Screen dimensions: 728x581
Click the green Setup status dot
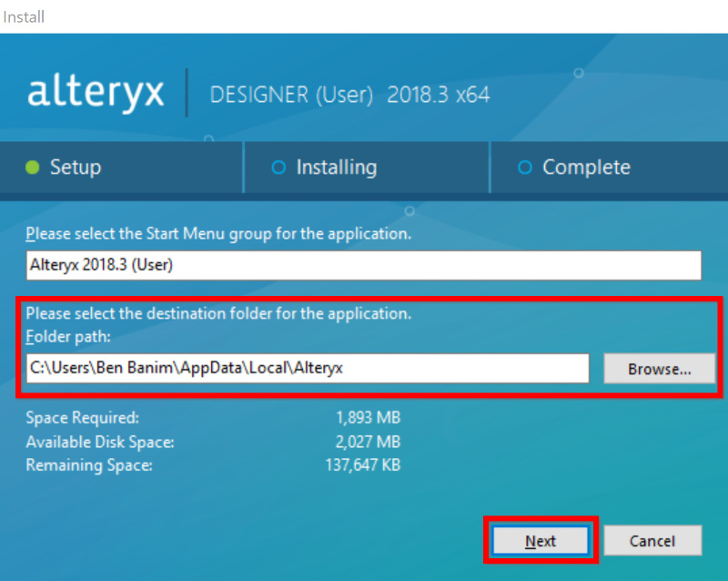[33, 168]
